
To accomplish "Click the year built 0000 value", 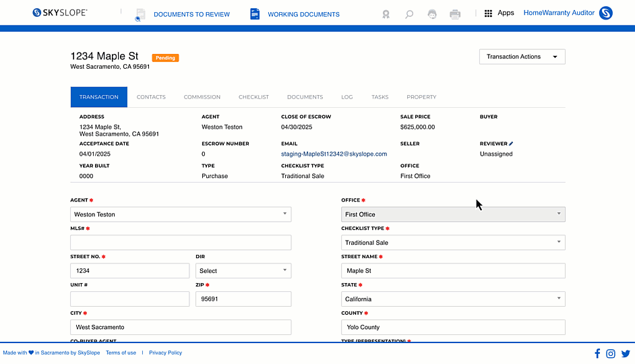I will click(x=86, y=176).
